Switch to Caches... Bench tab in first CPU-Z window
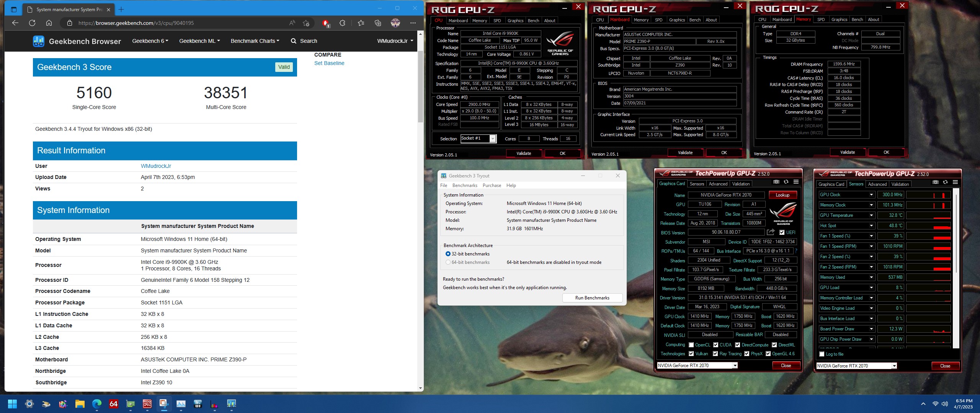This screenshot has height=413, width=980. [x=533, y=21]
